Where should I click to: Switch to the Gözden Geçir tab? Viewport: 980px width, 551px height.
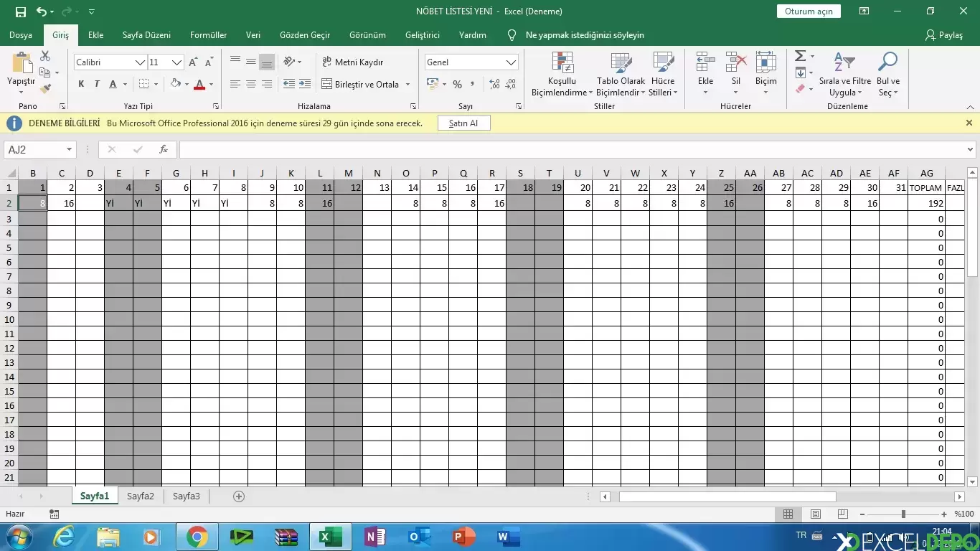click(x=305, y=34)
